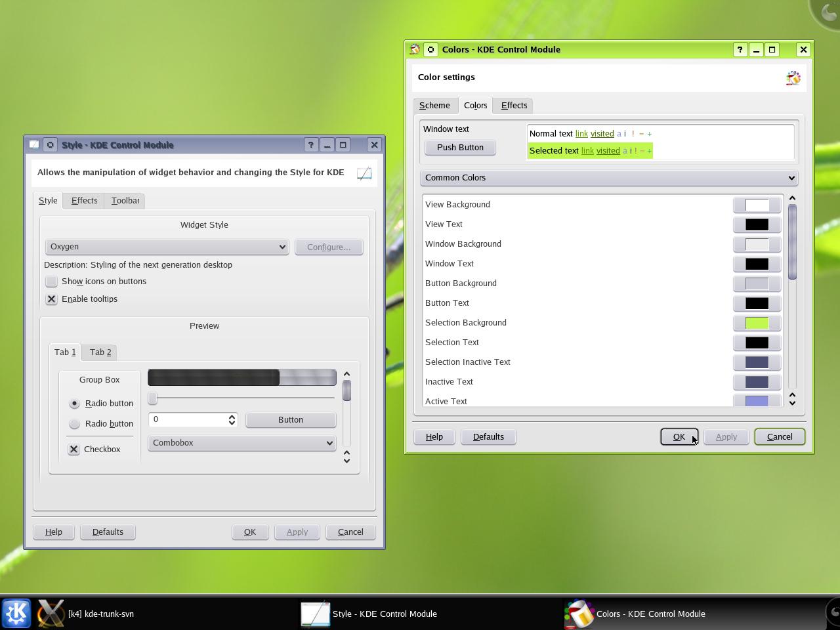Change the Window Text color swatch
840x630 pixels.
(757, 264)
